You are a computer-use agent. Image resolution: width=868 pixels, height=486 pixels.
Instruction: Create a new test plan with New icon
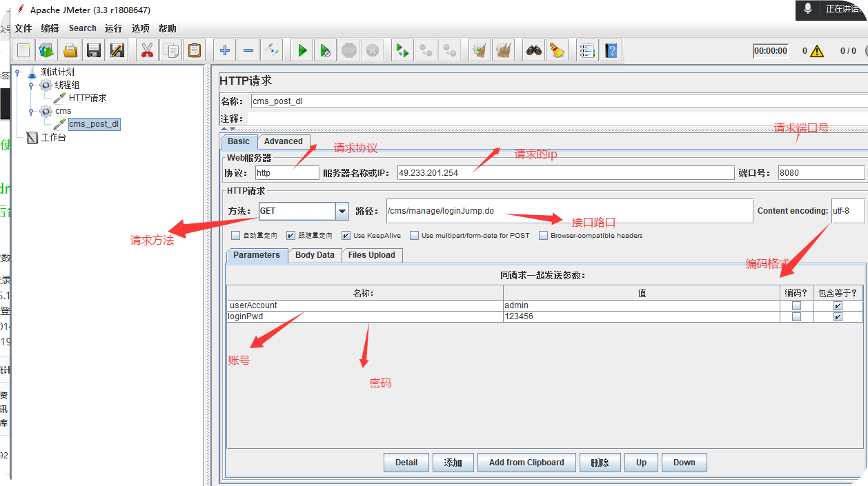(24, 50)
